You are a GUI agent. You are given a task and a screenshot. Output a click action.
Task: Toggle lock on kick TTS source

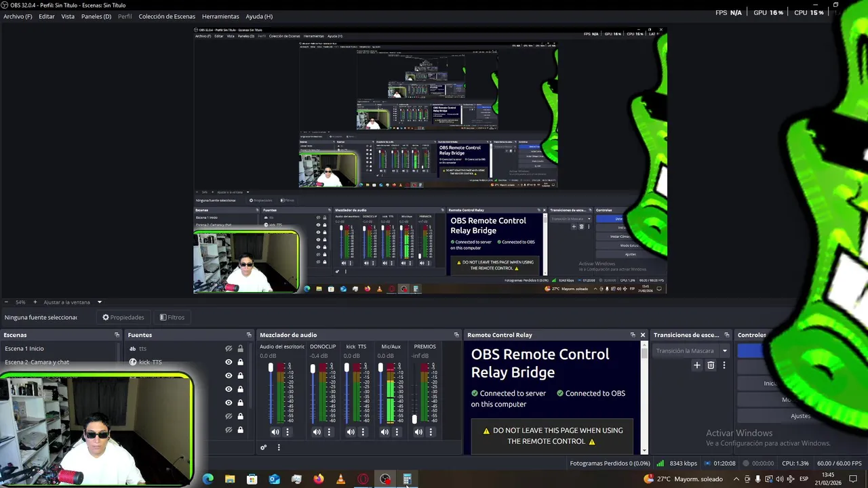pyautogui.click(x=240, y=362)
